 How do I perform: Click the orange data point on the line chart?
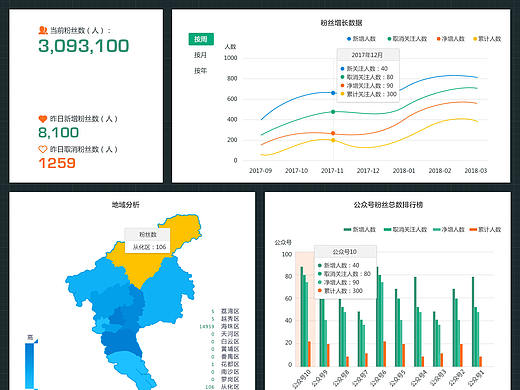click(x=333, y=133)
